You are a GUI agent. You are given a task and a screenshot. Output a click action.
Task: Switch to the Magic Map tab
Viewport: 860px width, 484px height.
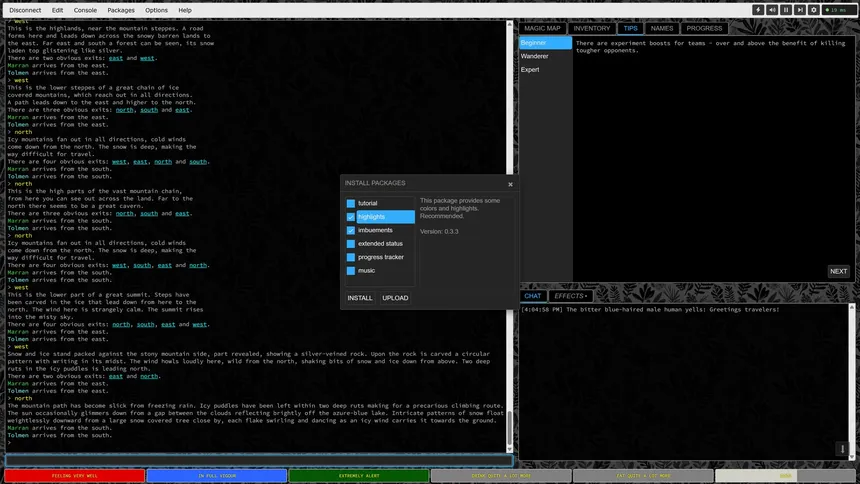pyautogui.click(x=542, y=29)
